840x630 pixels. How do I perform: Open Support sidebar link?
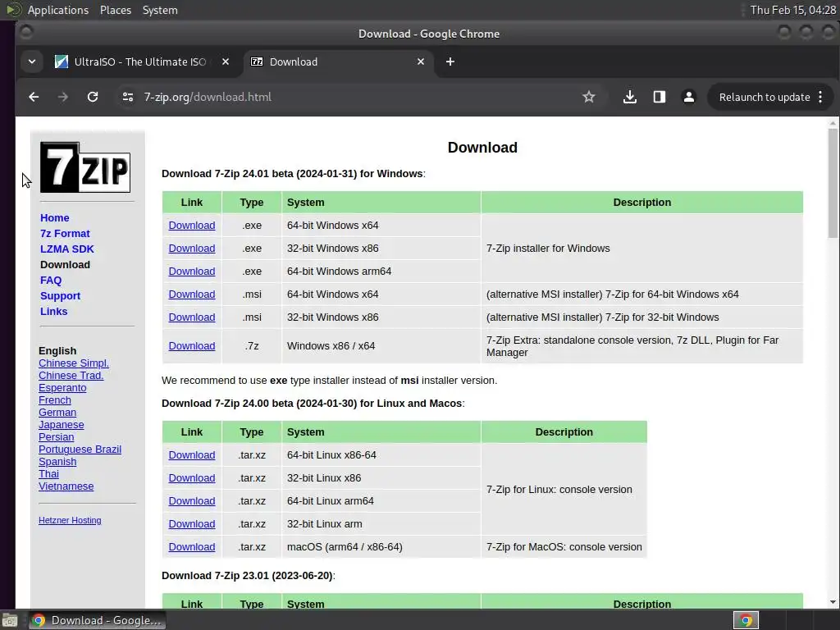point(60,295)
